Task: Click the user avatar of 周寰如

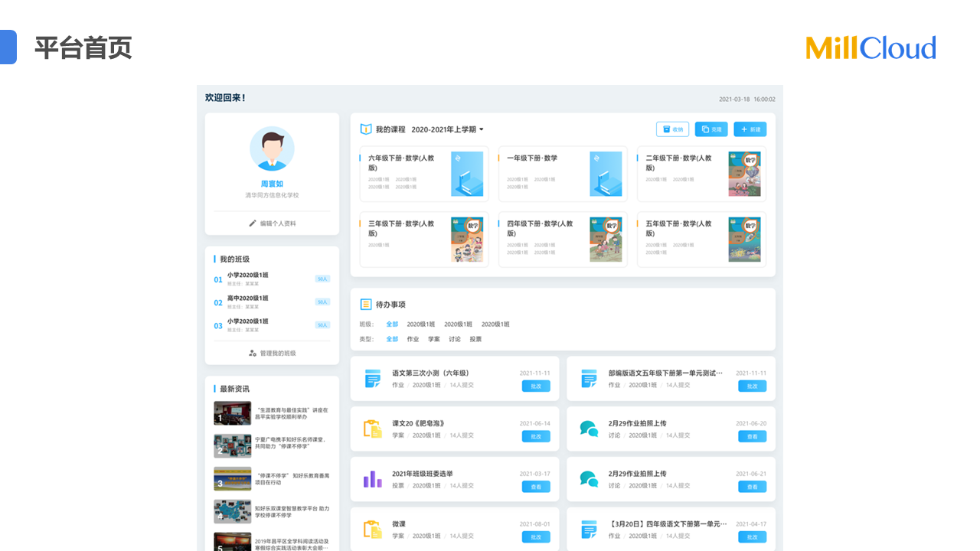Action: (x=272, y=148)
